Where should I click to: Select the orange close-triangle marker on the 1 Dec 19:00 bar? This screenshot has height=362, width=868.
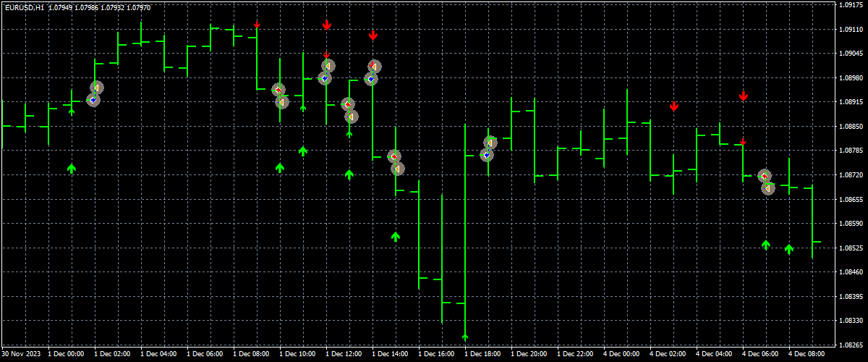pos(490,143)
